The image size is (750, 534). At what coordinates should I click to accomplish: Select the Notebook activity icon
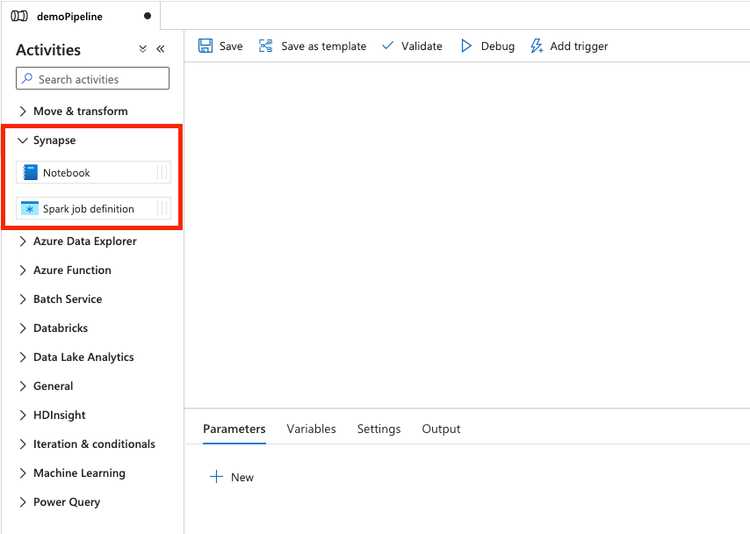click(30, 173)
